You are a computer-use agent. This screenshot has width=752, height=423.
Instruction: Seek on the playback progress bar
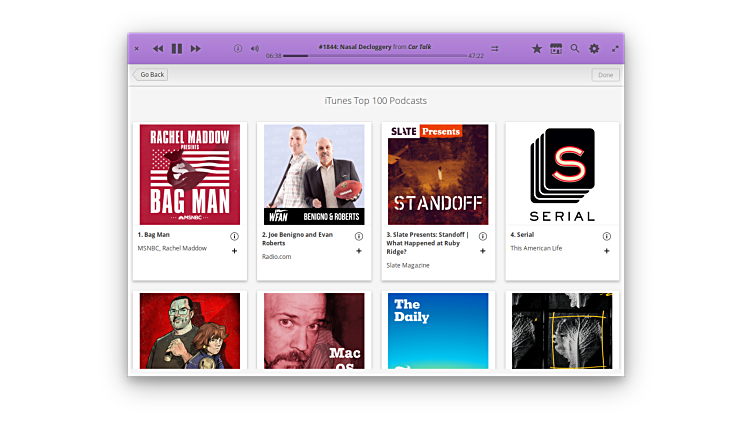pos(375,56)
